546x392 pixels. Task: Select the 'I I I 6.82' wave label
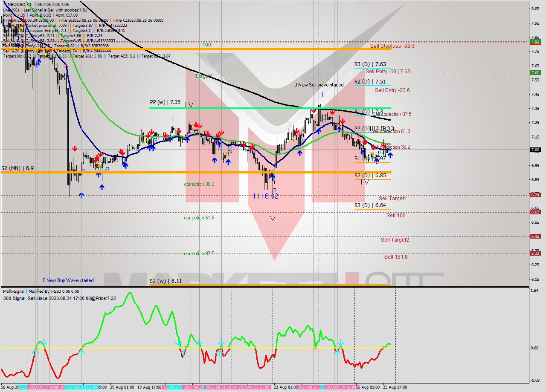pos(265,196)
